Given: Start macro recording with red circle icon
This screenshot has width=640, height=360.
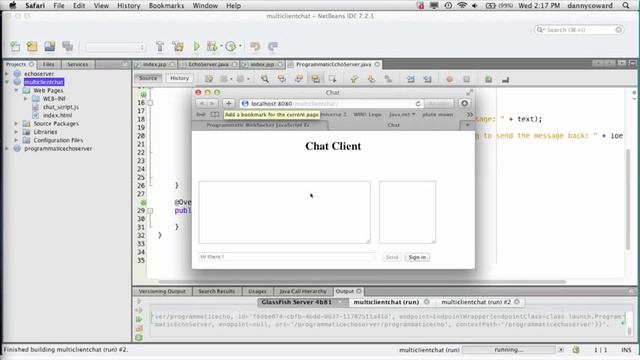Looking at the screenshot, I should [449, 79].
